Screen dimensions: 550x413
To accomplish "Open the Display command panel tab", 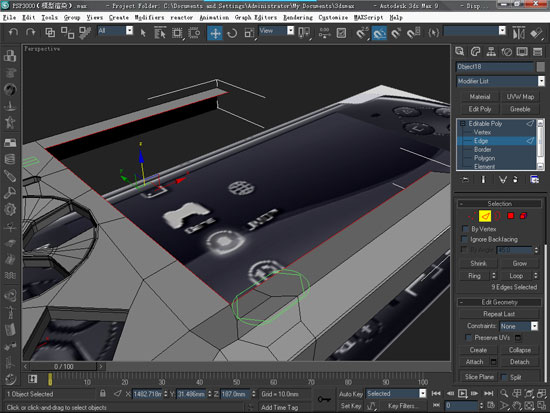I will (522, 52).
